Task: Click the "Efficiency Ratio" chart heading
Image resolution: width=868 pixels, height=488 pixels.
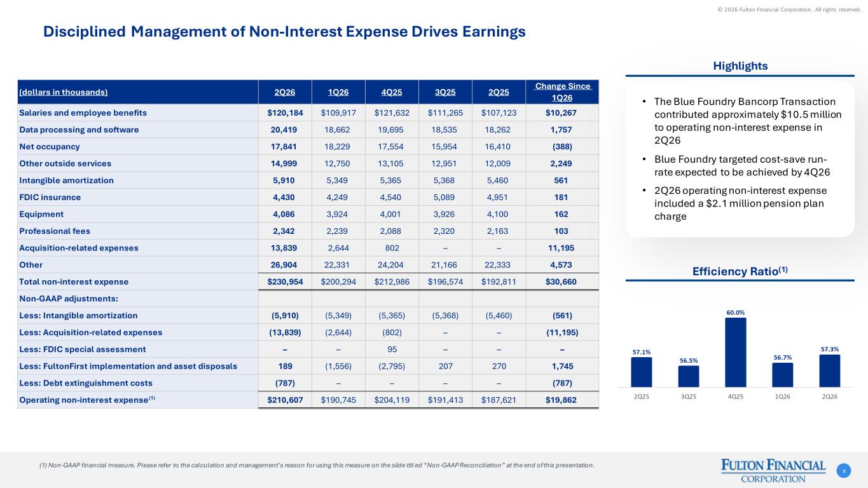Action: [740, 271]
